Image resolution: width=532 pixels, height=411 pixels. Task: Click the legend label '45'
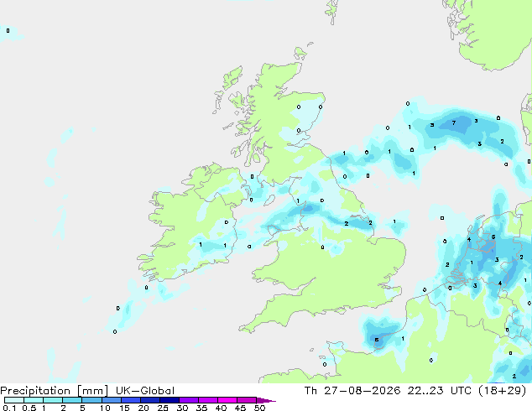pos(240,408)
